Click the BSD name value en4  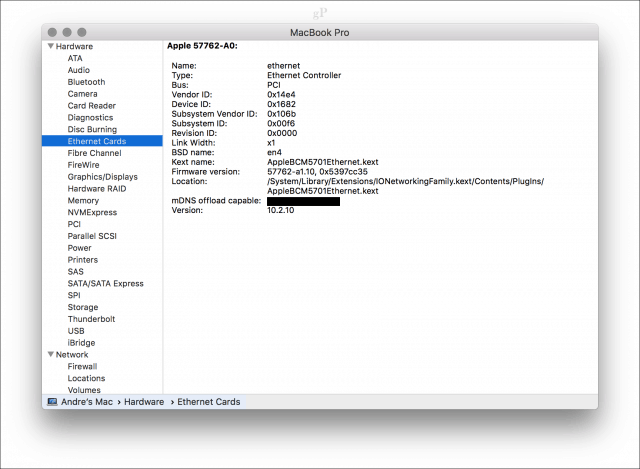tap(274, 152)
